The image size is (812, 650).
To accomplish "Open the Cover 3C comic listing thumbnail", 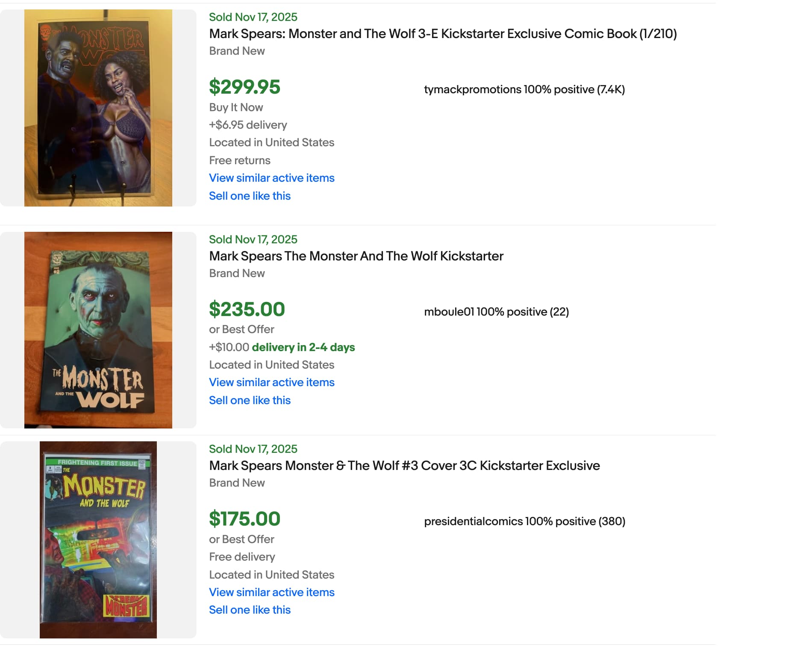I will tap(98, 540).
